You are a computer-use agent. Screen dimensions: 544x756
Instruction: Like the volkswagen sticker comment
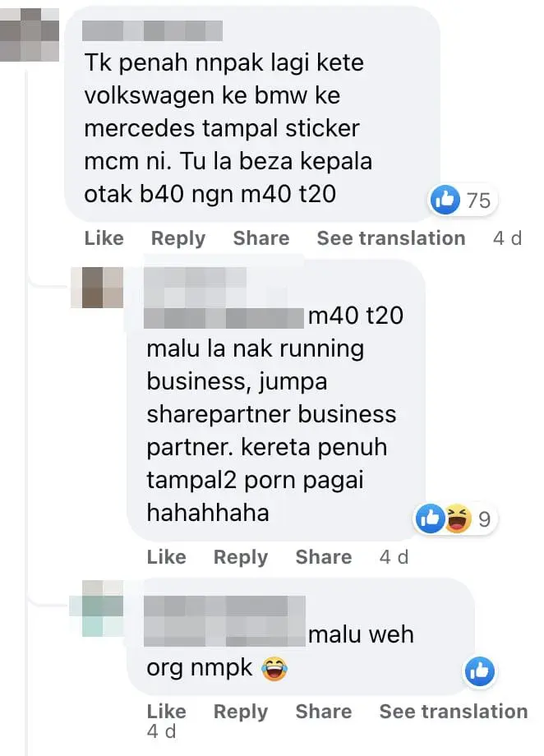click(x=104, y=238)
